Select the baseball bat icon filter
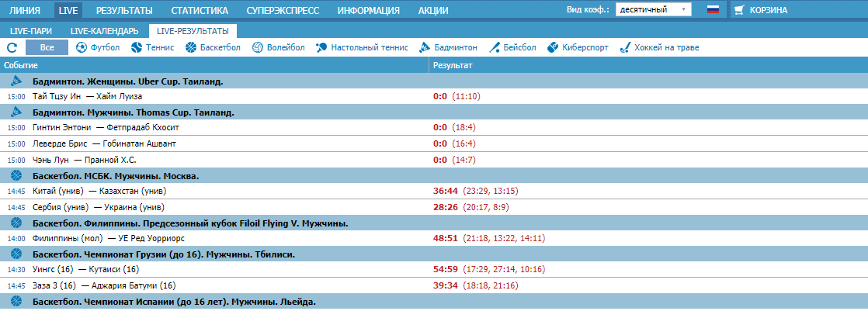The width and height of the screenshot is (868, 311). [x=495, y=47]
